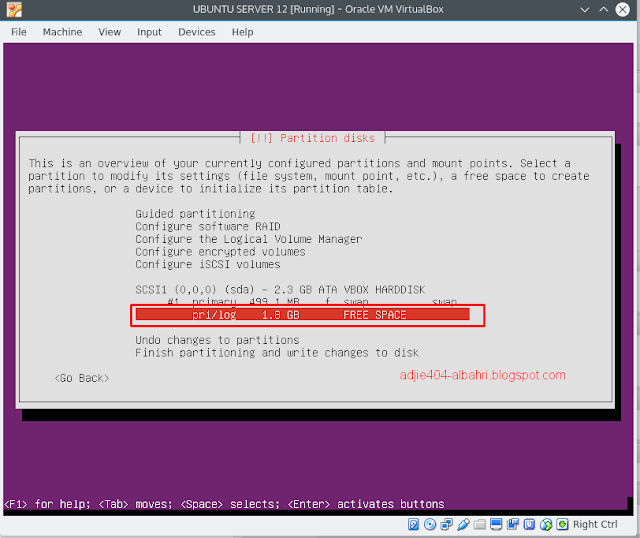Screen dimensions: 640x538
Task: Click the VirtualBox window icon in the title bar
Action: [14, 9]
